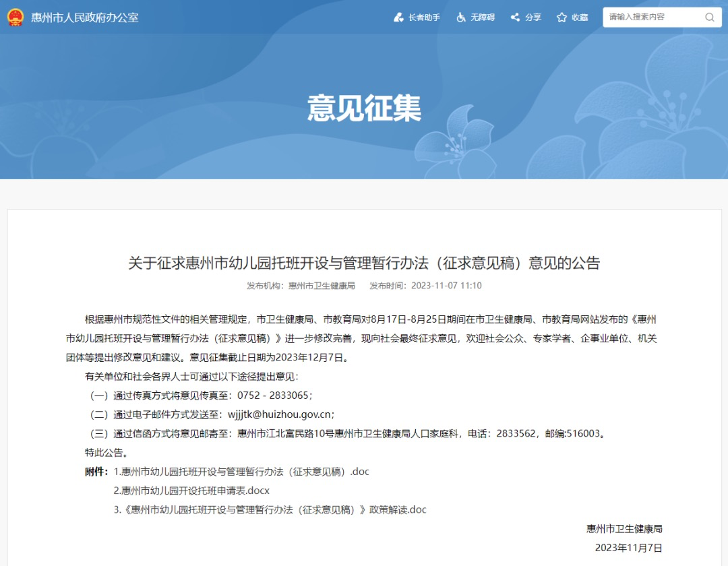This screenshot has width=728, height=566.
Task: Click the publish time 2023-11-07 11:10
Action: (x=425, y=286)
